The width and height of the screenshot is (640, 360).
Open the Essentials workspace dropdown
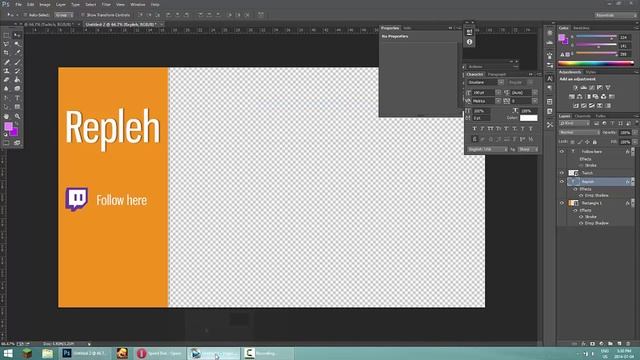(x=616, y=15)
